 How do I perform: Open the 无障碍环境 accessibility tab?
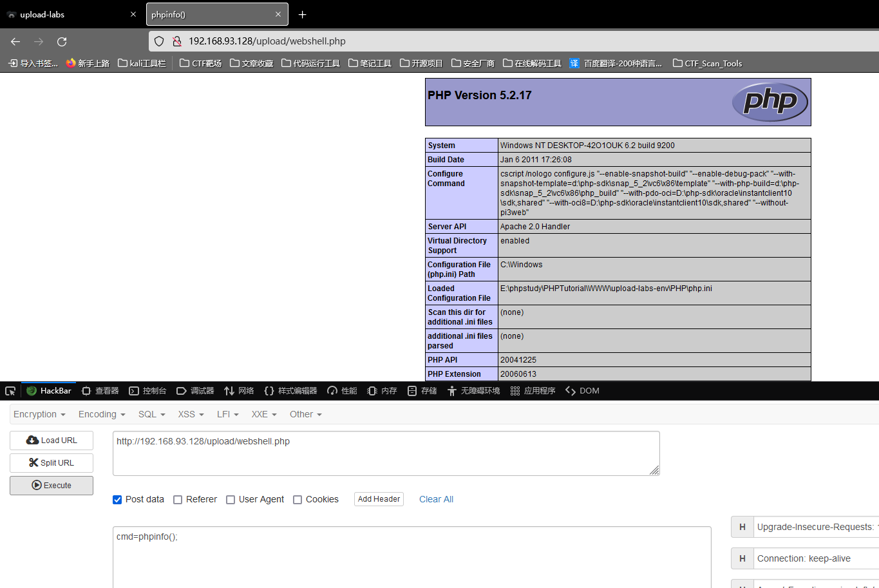tap(473, 391)
